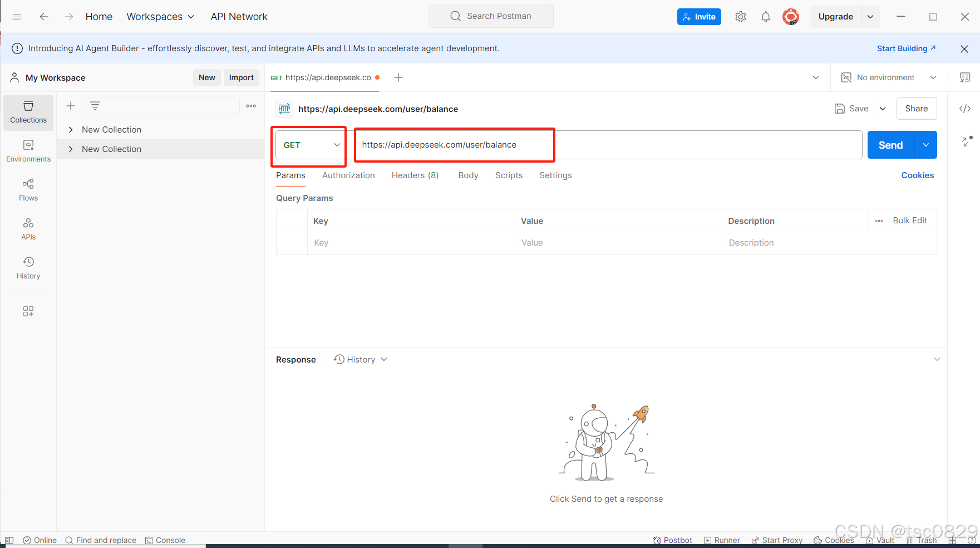Select the GET api.deepseek request tab
Screen dimensions: 980x548
coord(325,77)
